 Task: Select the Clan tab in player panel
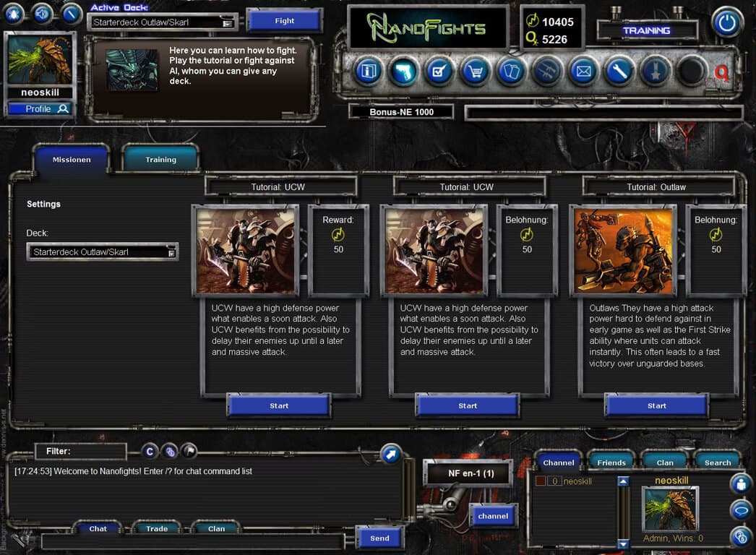[x=665, y=462]
